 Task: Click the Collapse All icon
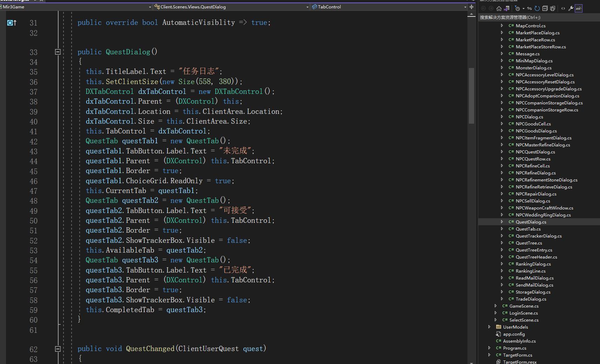545,8
